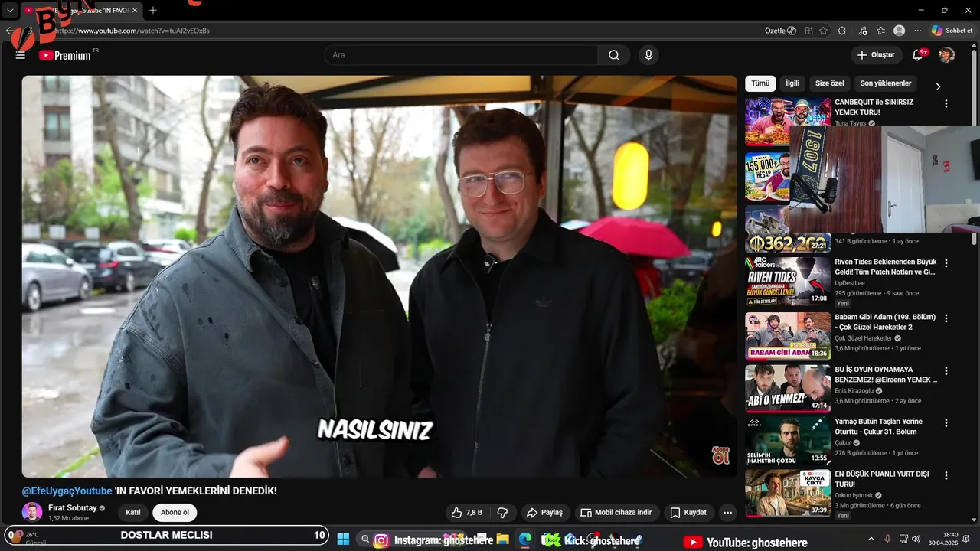The width and height of the screenshot is (980, 551).
Task: Select the Size özel filter chip
Action: [x=829, y=83]
